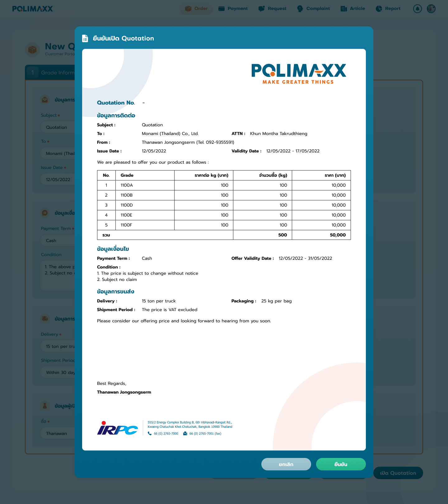Click the Issue Date field
This screenshot has width=448, height=504.
tap(58, 180)
